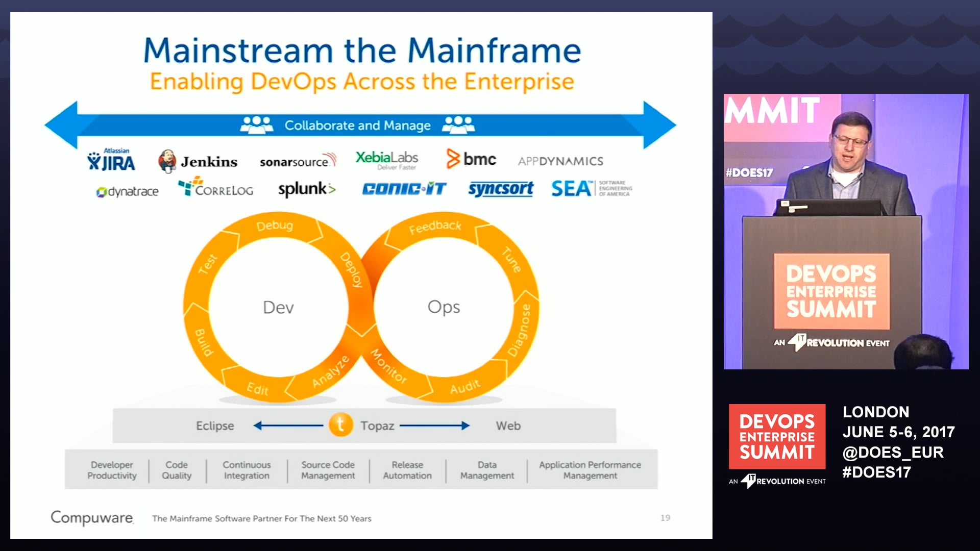Click the Dev label in loop center
The height and width of the screenshot is (551, 980).
click(x=278, y=307)
